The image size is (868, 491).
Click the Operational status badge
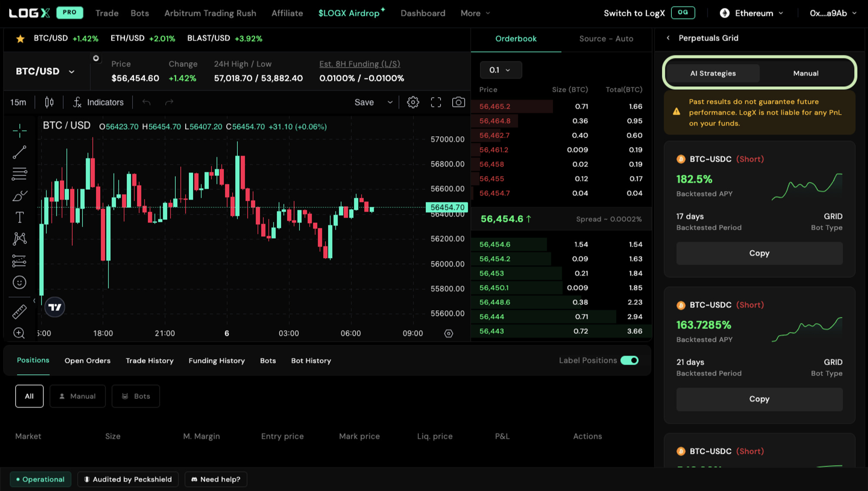click(x=40, y=479)
